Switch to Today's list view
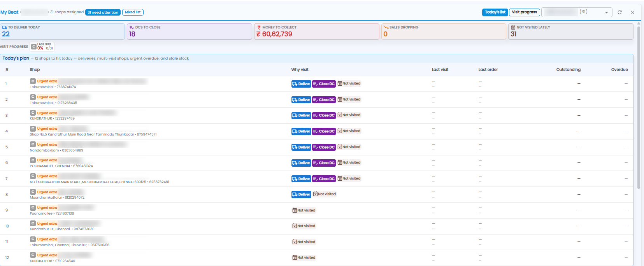This screenshot has width=644, height=266. point(495,12)
